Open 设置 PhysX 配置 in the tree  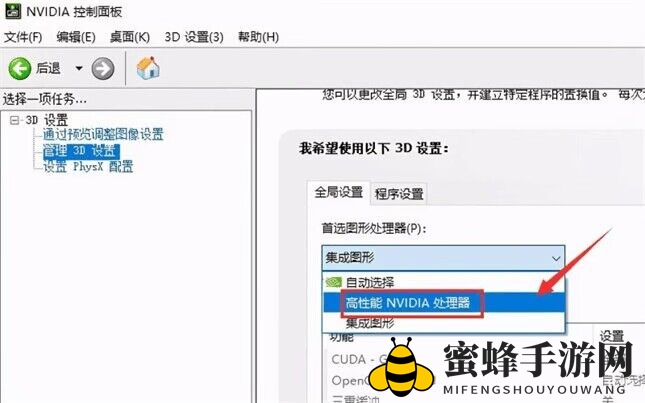88,167
